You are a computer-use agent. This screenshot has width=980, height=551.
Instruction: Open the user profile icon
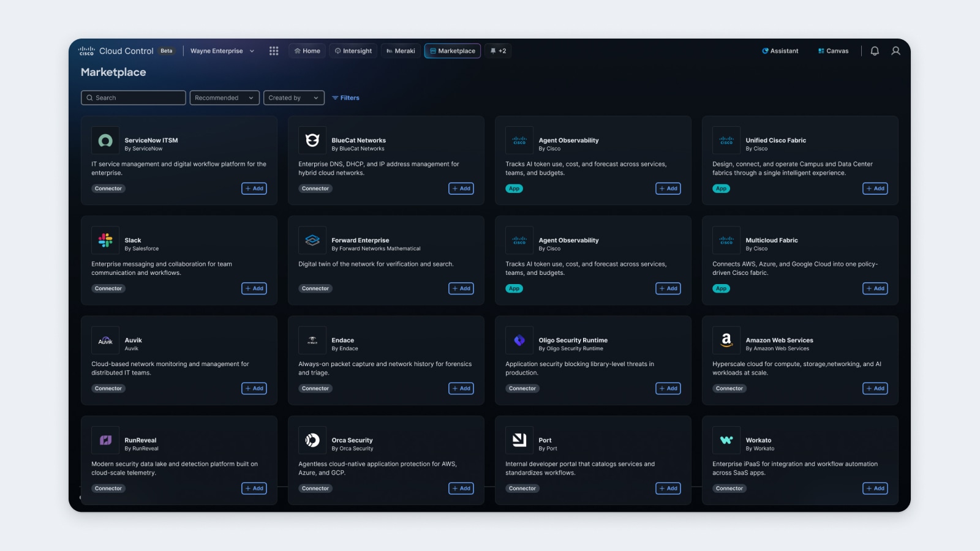pos(895,51)
